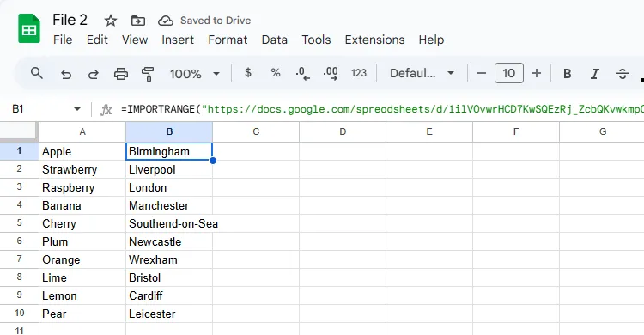The height and width of the screenshot is (335, 644).
Task: Click the File 2 document title
Action: pos(70,20)
